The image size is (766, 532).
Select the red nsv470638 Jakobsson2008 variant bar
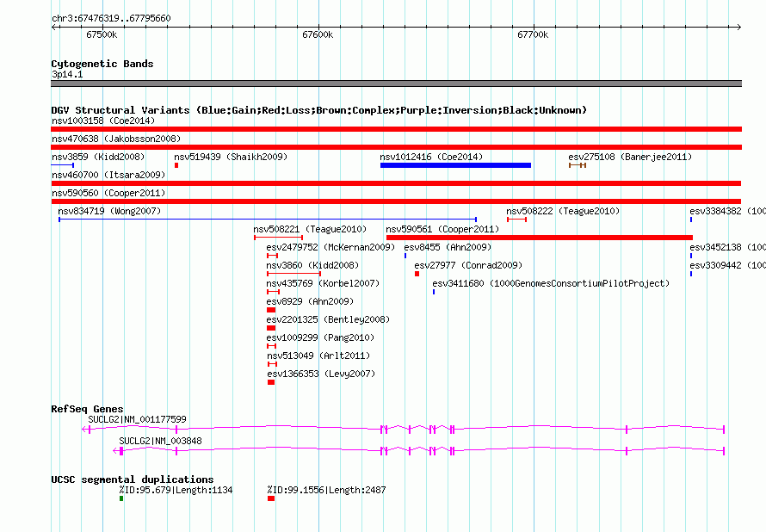pyautogui.click(x=396, y=147)
